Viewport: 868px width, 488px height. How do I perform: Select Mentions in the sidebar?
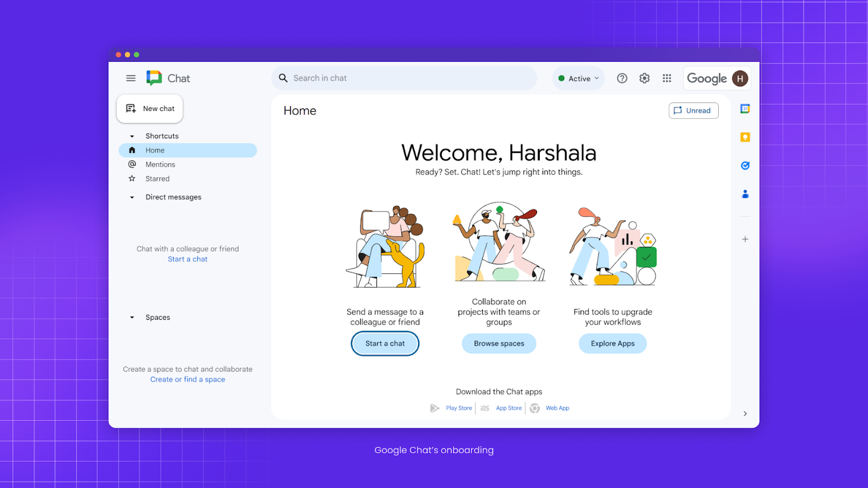(x=188, y=164)
